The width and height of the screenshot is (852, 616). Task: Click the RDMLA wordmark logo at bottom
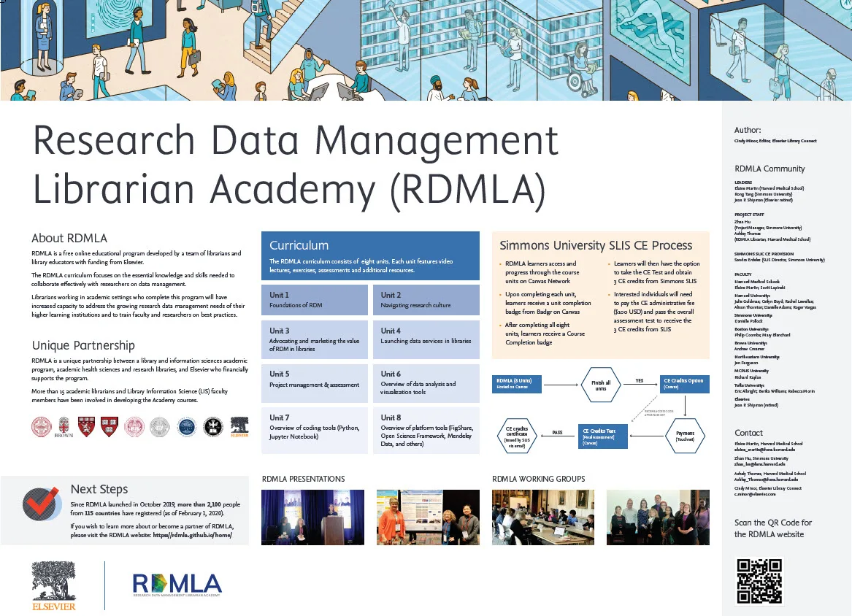(x=177, y=585)
